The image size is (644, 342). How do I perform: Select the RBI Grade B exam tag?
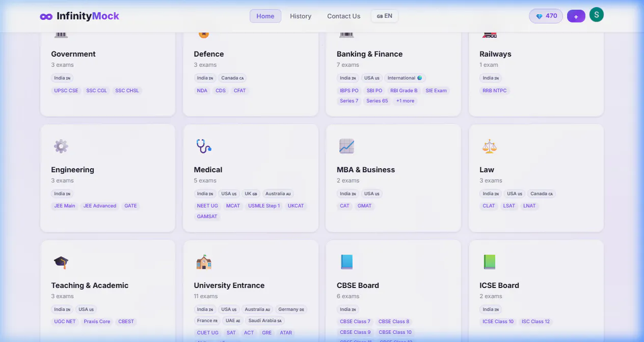coord(404,91)
